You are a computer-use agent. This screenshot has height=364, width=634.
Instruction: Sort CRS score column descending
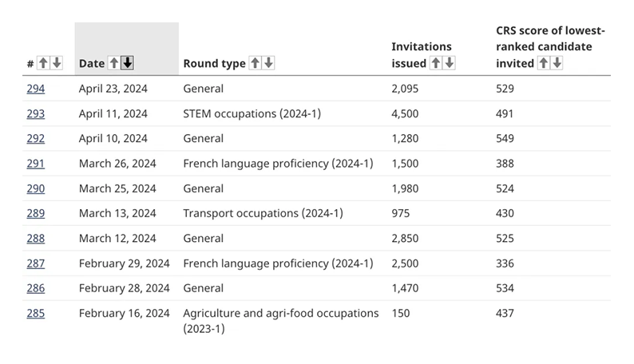(557, 63)
